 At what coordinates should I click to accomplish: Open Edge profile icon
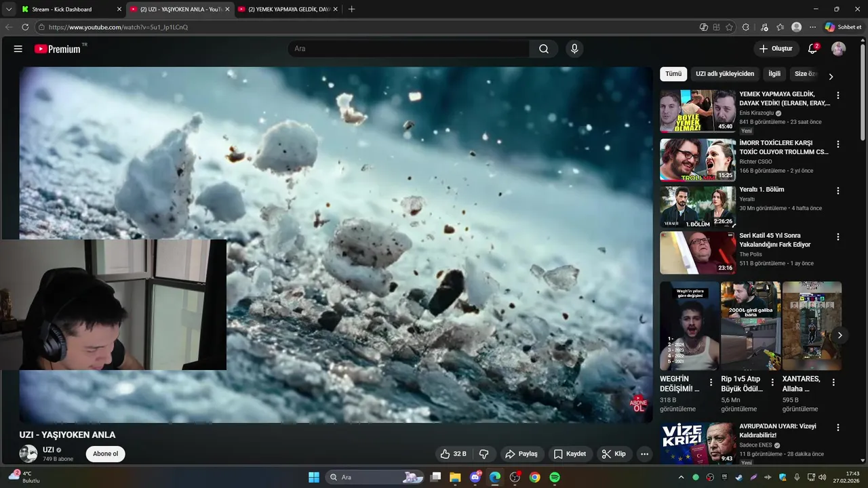797,27
